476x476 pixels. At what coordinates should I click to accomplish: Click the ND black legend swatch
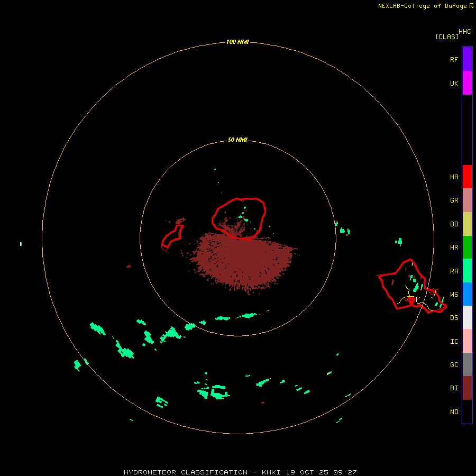[x=467, y=411]
